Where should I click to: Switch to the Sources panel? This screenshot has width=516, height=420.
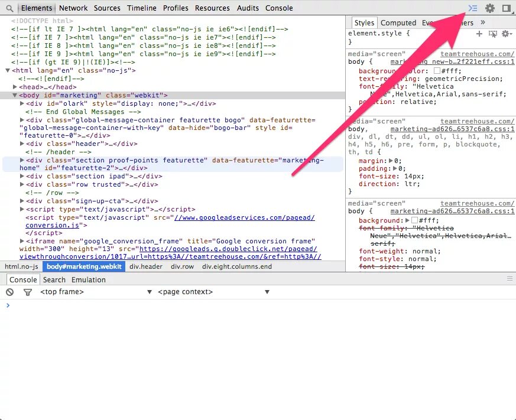107,8
